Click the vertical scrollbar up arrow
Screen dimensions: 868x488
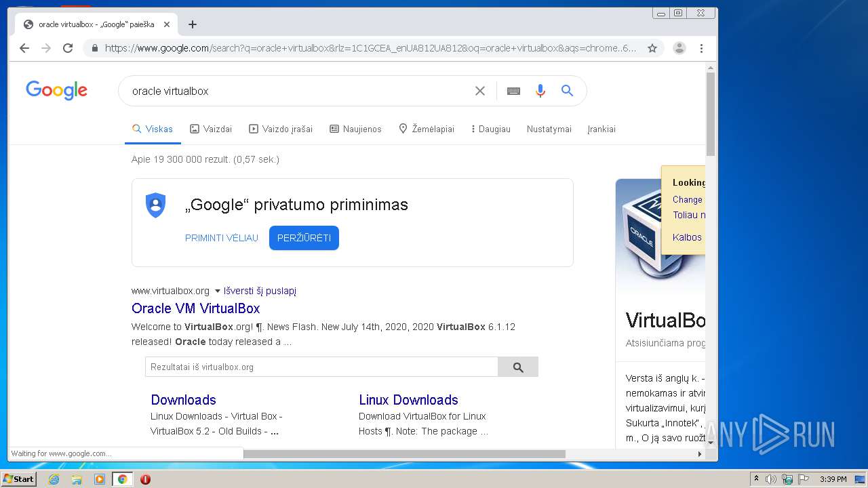point(711,67)
